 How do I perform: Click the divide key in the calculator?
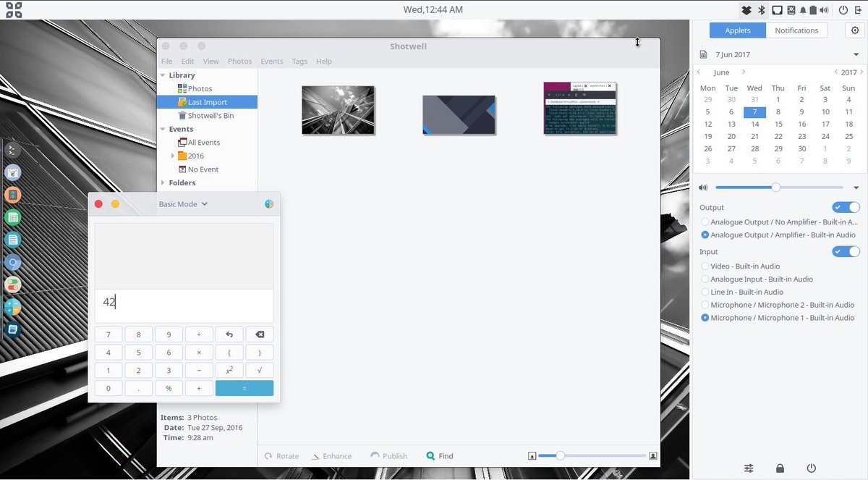coord(199,334)
